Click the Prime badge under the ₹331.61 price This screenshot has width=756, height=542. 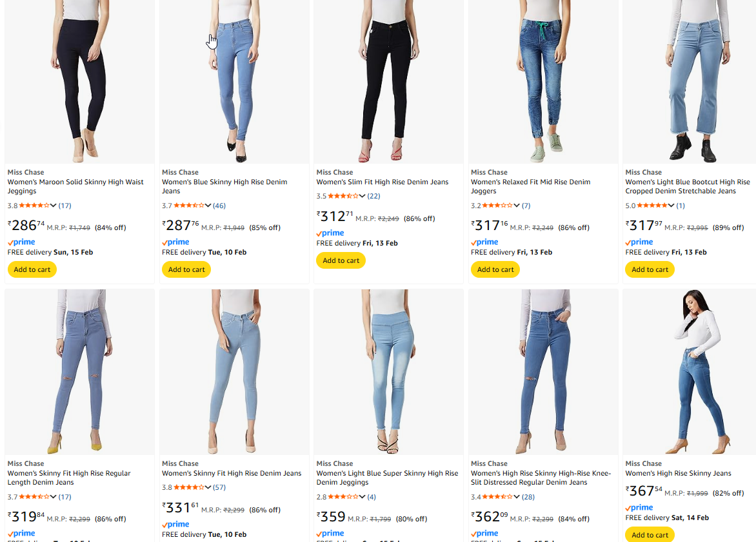[x=175, y=525]
